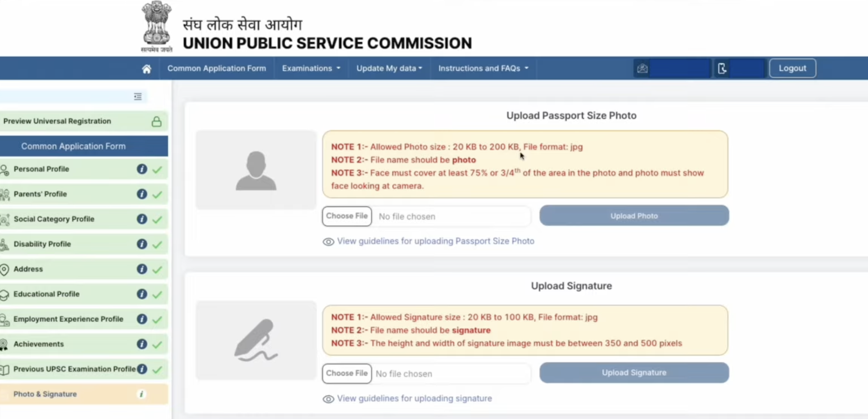Image resolution: width=868 pixels, height=419 pixels.
Task: Click info icon on Photo & Signature
Action: [141, 394]
